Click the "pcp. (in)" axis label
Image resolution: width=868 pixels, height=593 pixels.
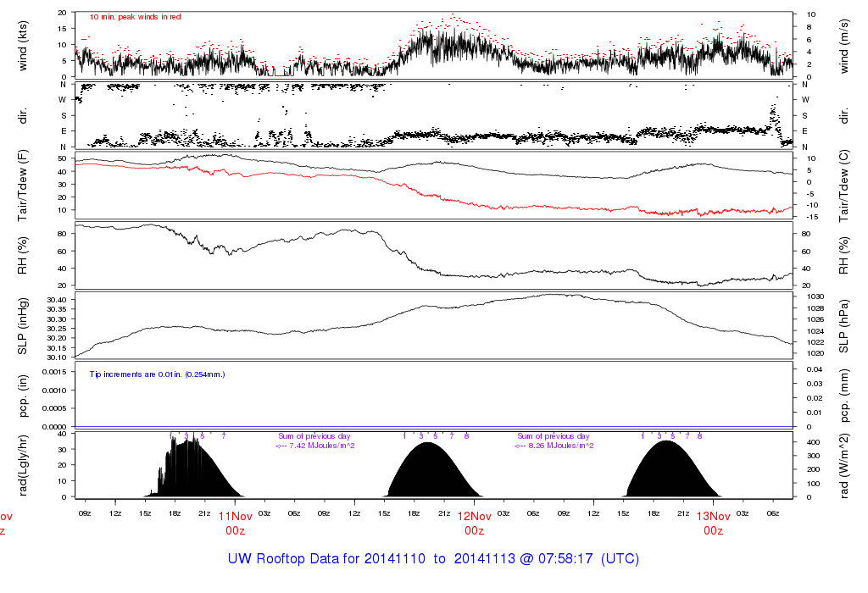tap(24, 395)
